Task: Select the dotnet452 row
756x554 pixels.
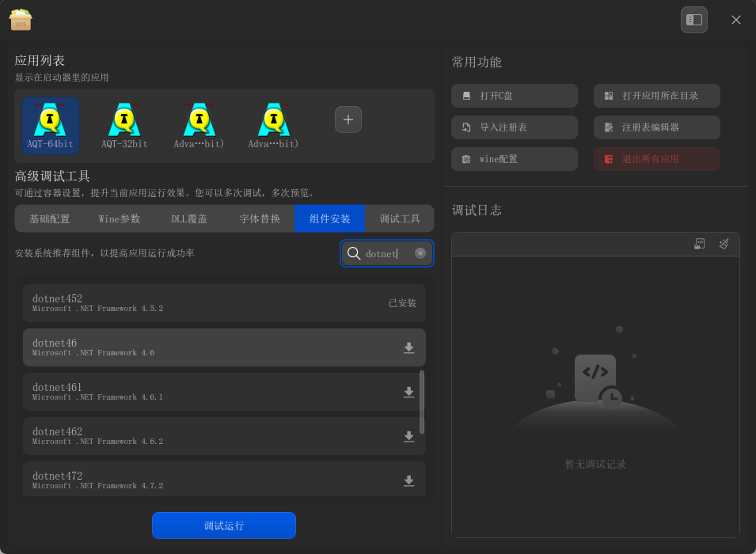Action: click(x=224, y=303)
